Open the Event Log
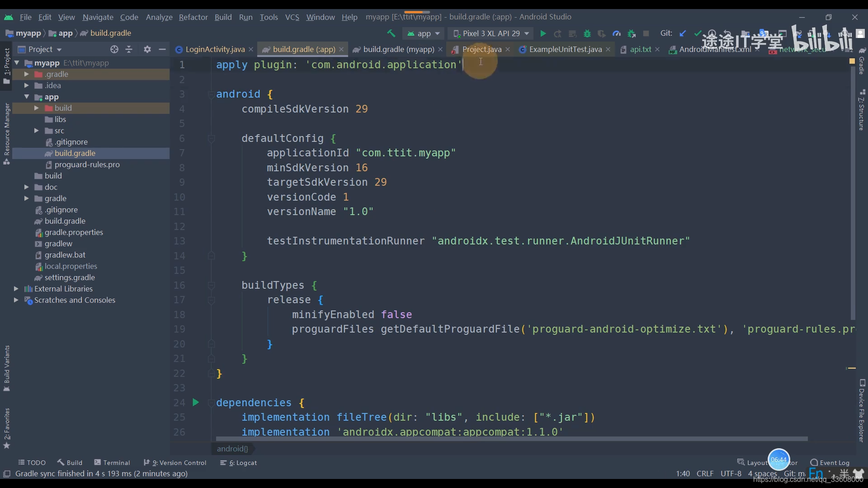The height and width of the screenshot is (488, 868). click(830, 463)
